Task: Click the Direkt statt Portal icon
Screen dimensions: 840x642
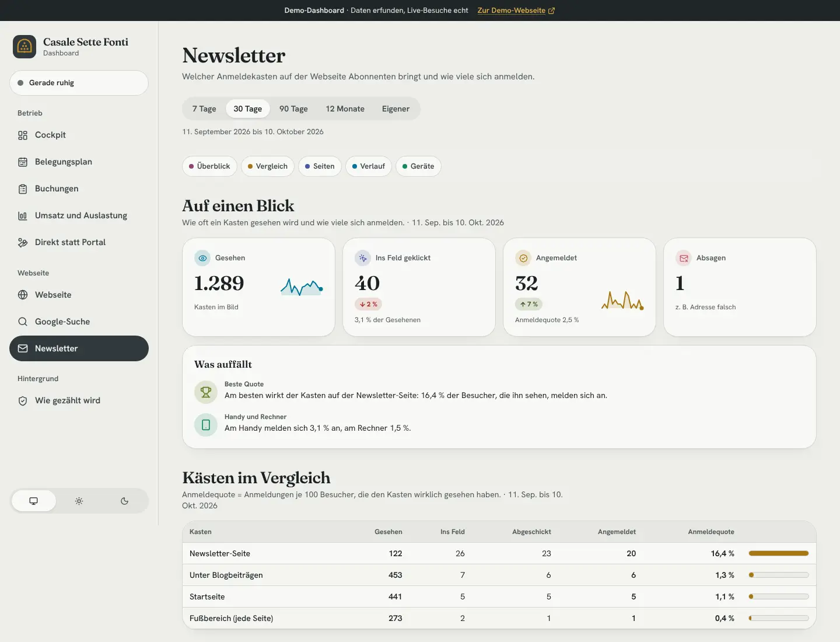Action: pyautogui.click(x=23, y=243)
